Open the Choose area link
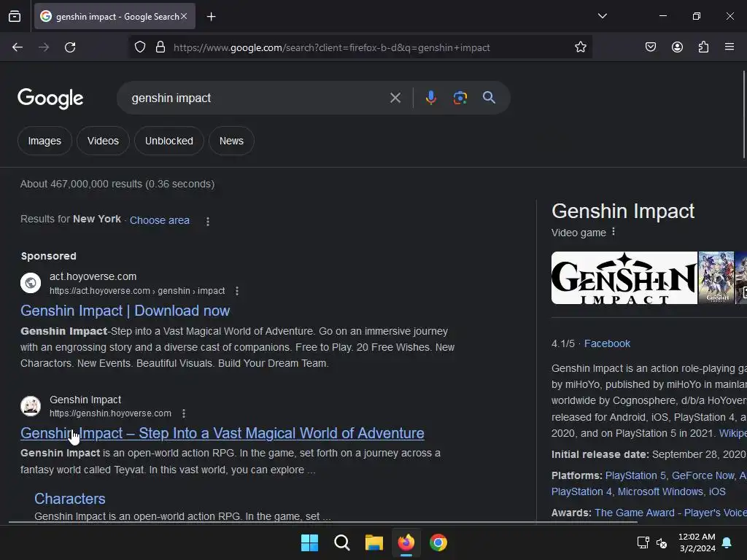 tap(160, 220)
